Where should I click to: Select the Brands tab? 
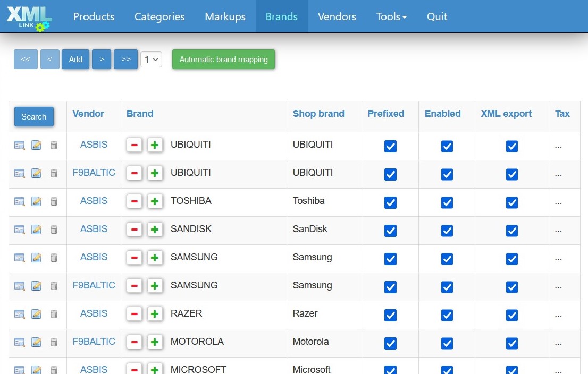[x=282, y=16]
